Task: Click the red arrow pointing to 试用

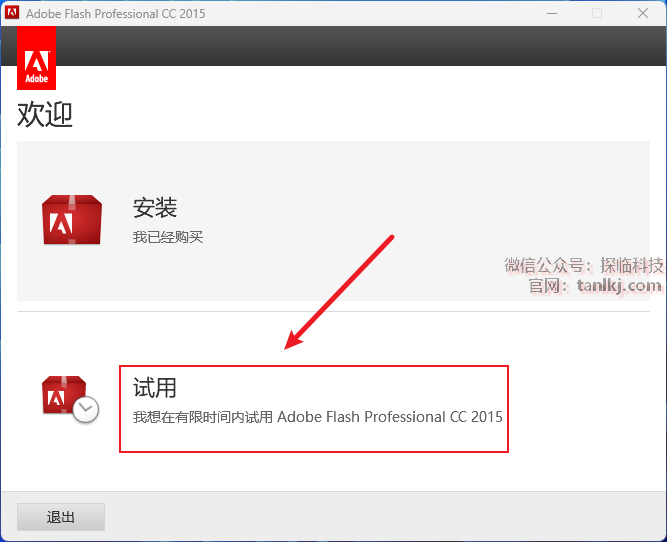Action: point(340,292)
